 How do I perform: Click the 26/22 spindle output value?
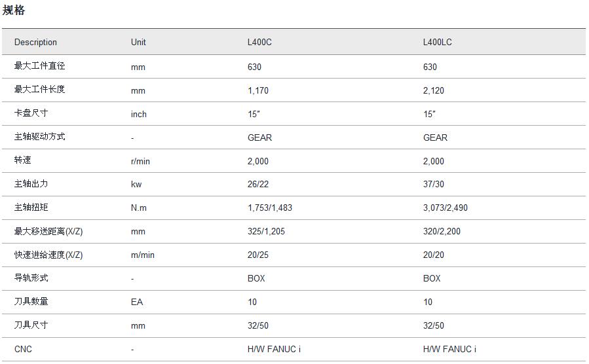[x=258, y=185]
